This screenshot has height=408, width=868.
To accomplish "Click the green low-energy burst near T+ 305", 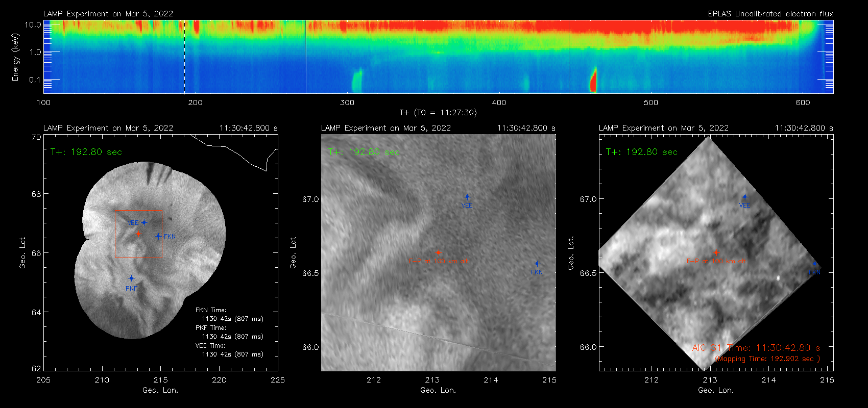I will (356, 82).
